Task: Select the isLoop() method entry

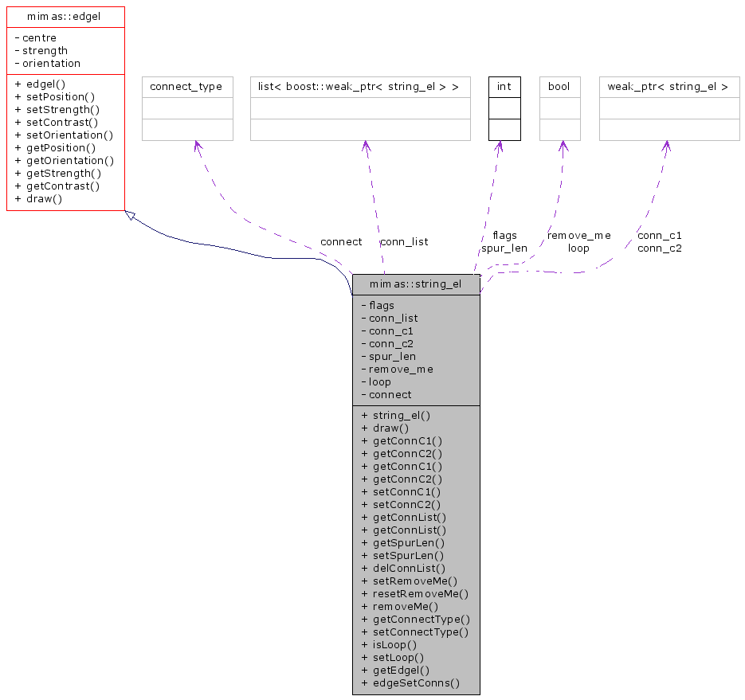Action: tap(389, 644)
